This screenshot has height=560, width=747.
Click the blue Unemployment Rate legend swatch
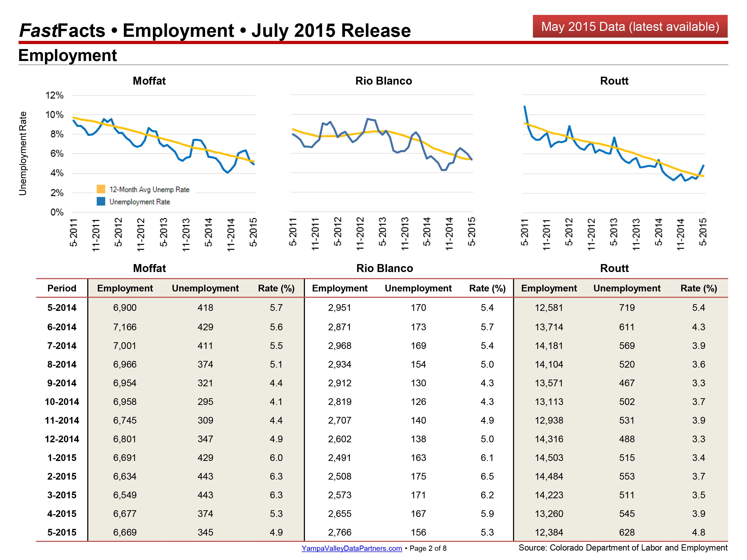[x=101, y=202]
